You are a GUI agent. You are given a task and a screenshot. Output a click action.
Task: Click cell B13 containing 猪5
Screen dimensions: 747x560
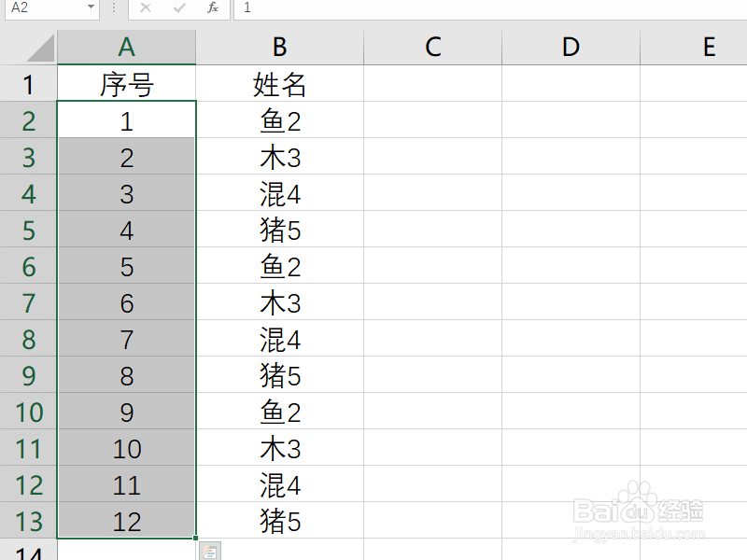click(x=279, y=521)
